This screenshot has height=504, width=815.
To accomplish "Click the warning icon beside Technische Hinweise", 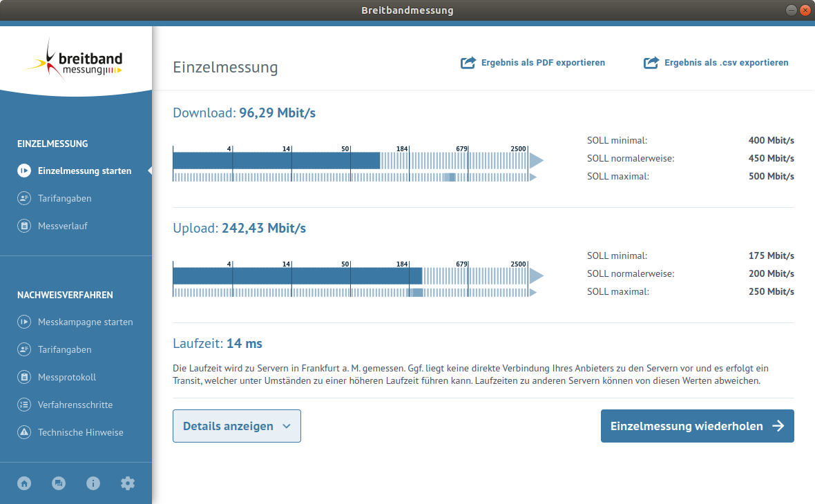I will [24, 432].
